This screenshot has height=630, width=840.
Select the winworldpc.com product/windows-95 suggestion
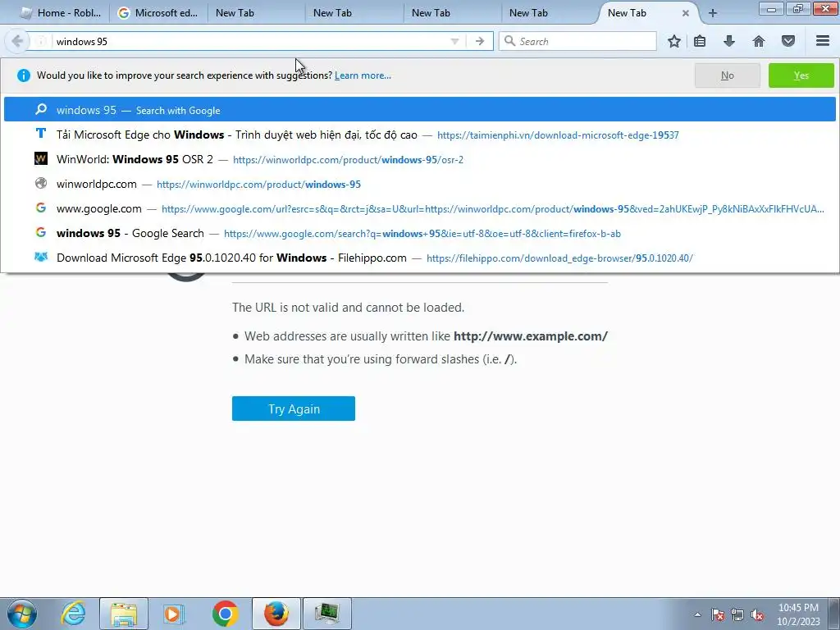(x=419, y=185)
